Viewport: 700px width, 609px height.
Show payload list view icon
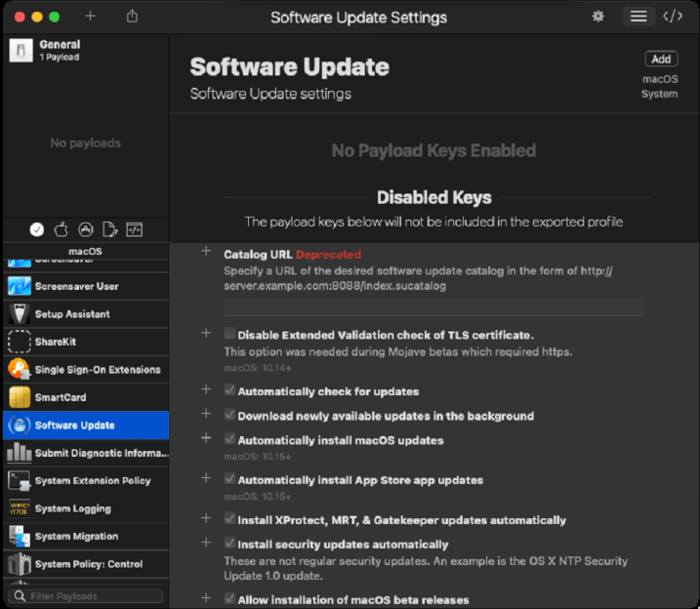pyautogui.click(x=638, y=17)
